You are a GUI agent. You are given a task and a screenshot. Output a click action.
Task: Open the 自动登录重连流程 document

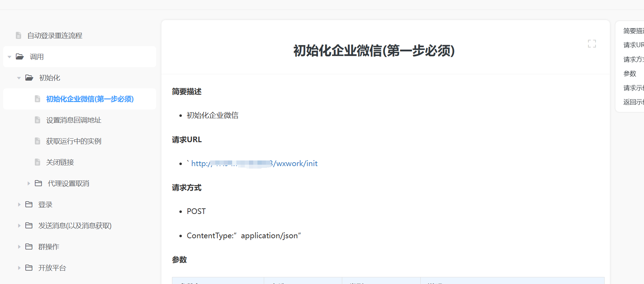[x=55, y=36]
